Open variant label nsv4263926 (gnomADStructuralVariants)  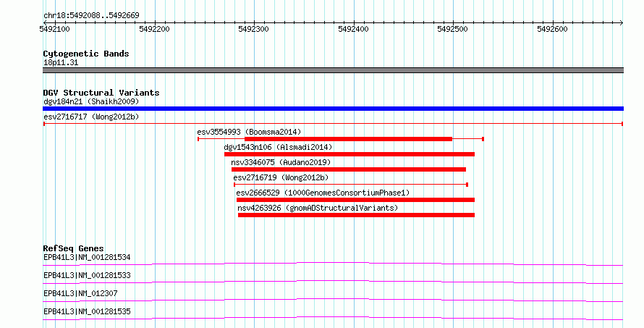click(x=318, y=208)
